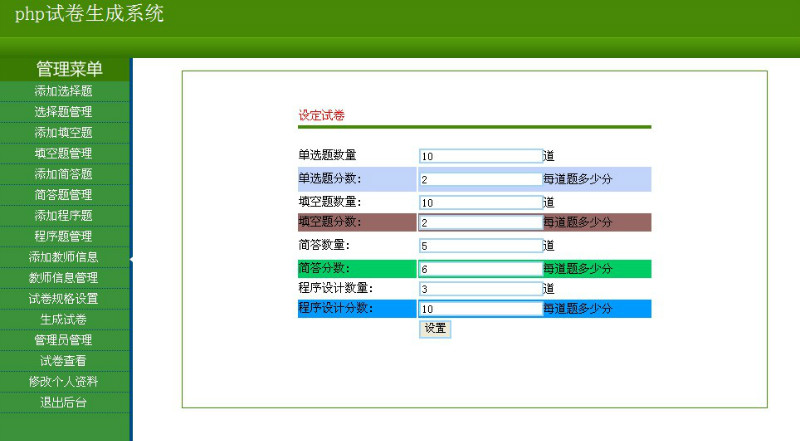800x441 pixels.
Task: Click 每道题多少分 in the 填空题分数 row
Action: (x=578, y=223)
